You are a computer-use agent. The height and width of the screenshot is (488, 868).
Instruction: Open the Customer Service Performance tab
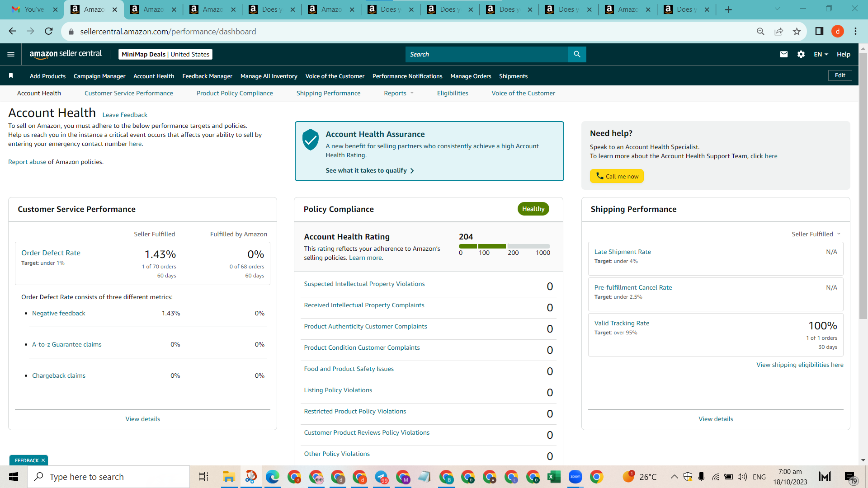pyautogui.click(x=128, y=93)
